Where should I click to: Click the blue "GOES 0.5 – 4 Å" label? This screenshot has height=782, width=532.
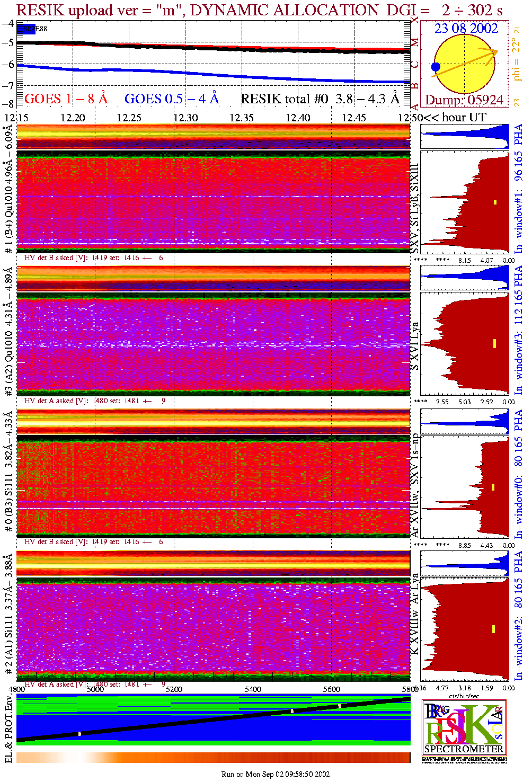click(x=171, y=99)
